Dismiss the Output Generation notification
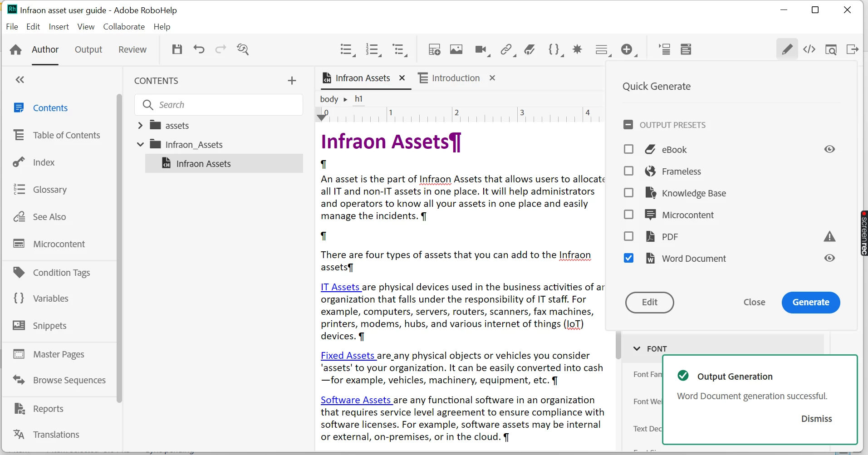Viewport: 868px width, 455px height. click(816, 419)
